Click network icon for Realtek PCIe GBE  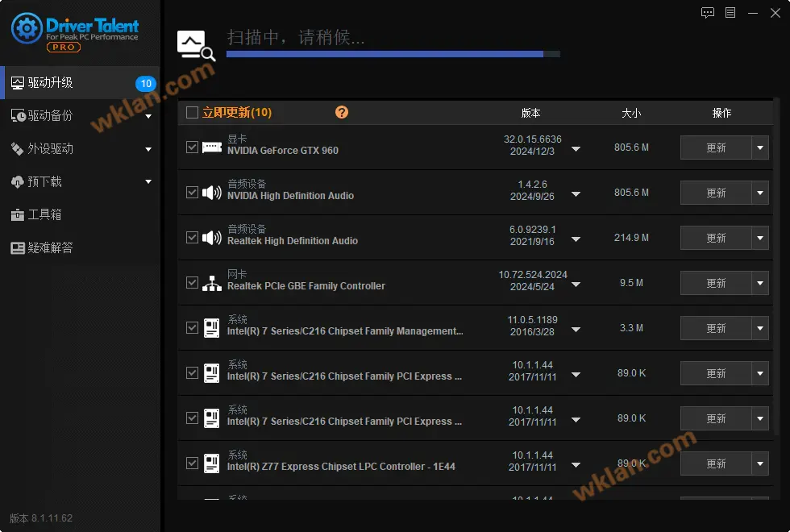(212, 283)
